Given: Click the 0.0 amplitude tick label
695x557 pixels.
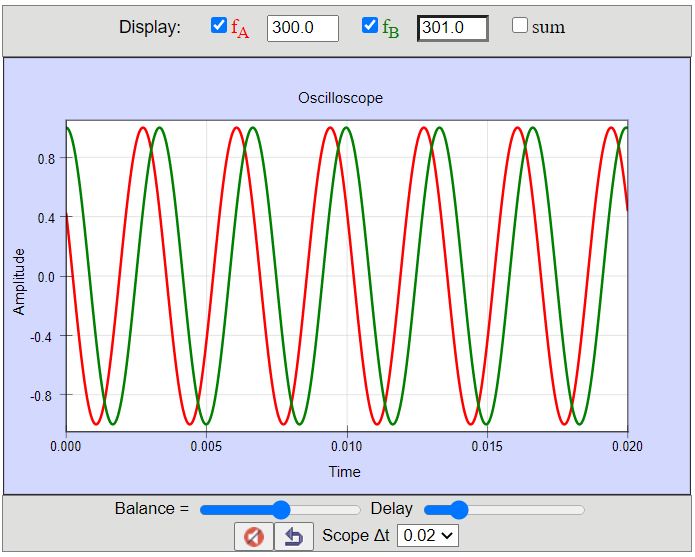Looking at the screenshot, I should pos(47,277).
